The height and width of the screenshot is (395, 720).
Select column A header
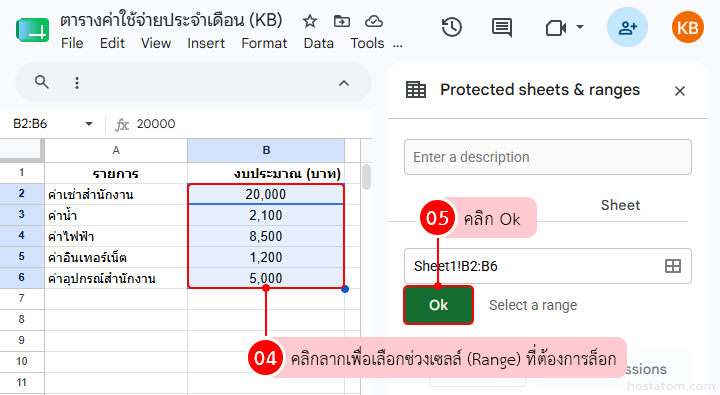116,150
